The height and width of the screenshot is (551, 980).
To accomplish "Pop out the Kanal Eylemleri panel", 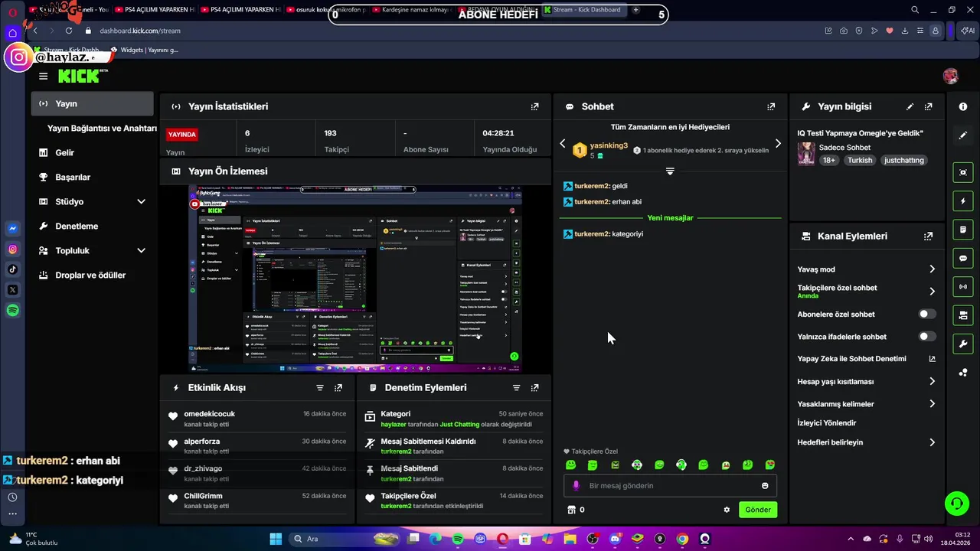I will click(929, 236).
